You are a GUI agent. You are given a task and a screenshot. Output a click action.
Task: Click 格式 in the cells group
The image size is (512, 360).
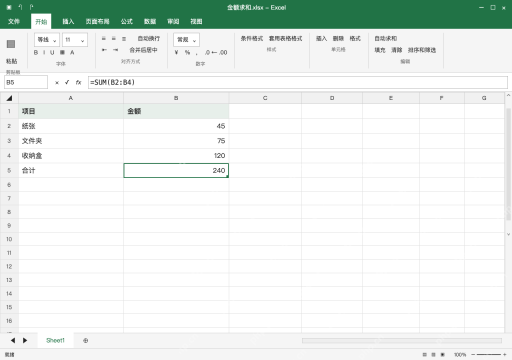[355, 39]
